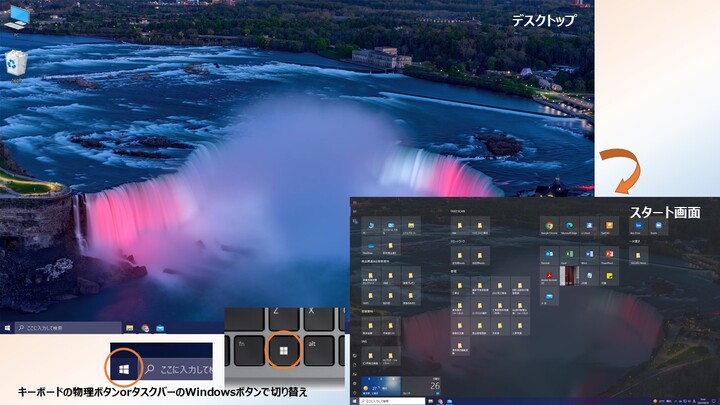Focus the desktop taskbar search box
The width and height of the screenshot is (720, 405).
68,328
